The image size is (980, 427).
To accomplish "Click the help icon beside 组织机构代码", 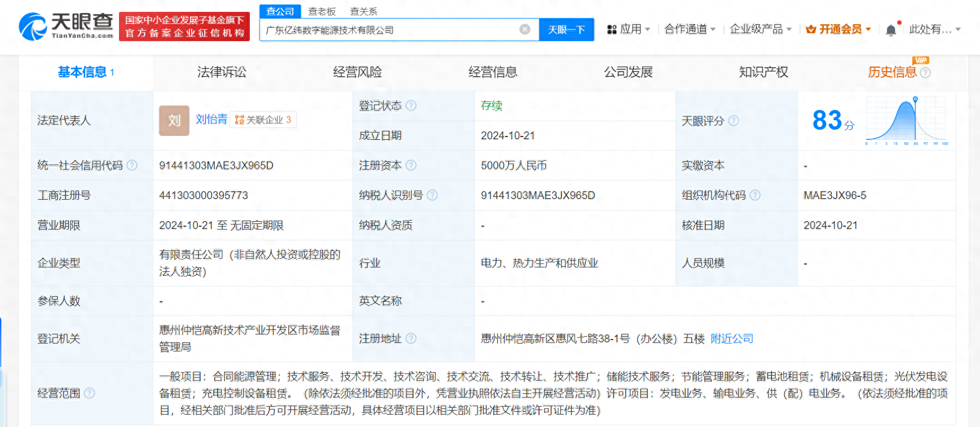I will (x=755, y=195).
